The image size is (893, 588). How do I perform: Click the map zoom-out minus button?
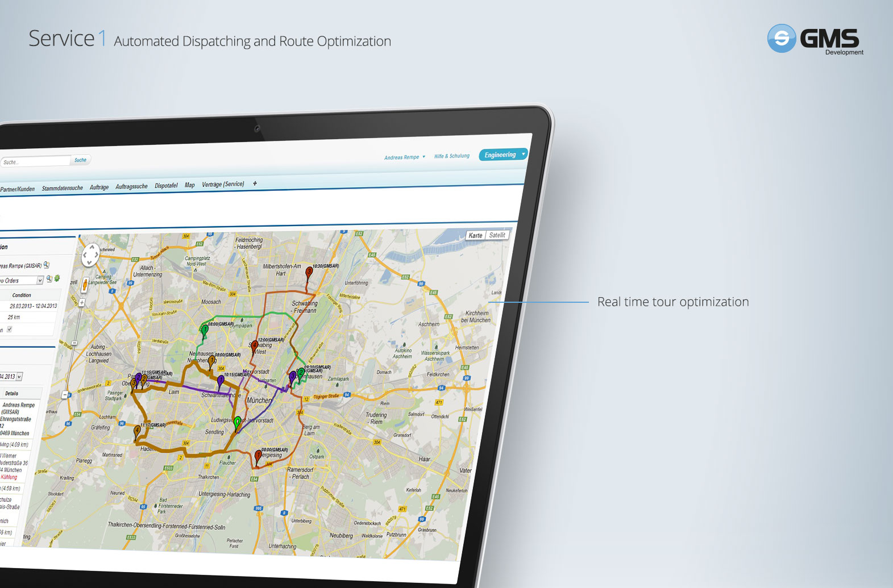click(65, 395)
